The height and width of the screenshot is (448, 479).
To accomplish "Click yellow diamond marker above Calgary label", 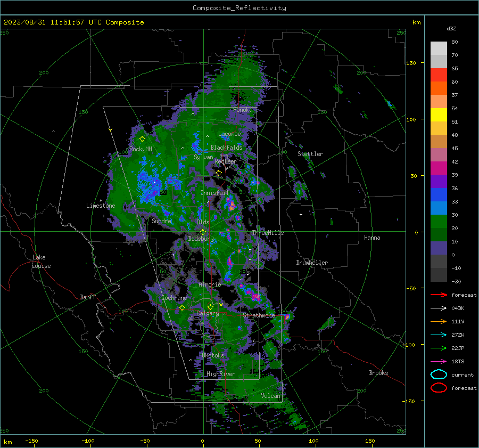I will click(210, 307).
